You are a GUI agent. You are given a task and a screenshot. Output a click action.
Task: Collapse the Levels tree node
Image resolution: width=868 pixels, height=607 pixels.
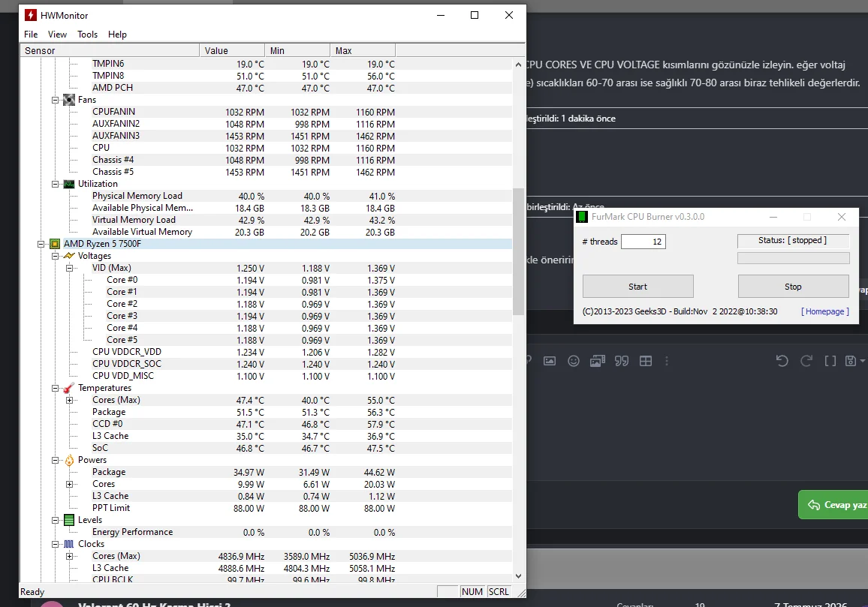coord(55,520)
